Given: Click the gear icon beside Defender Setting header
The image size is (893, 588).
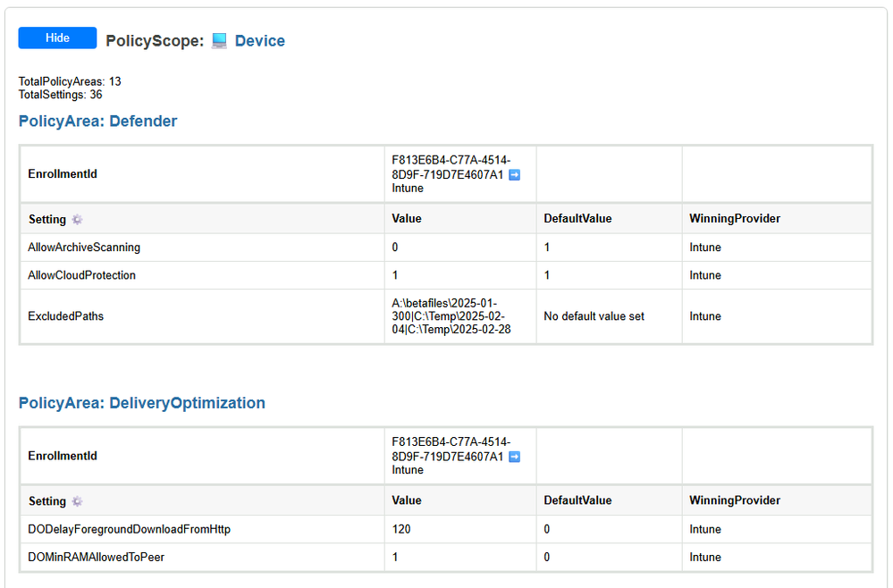Looking at the screenshot, I should [78, 219].
